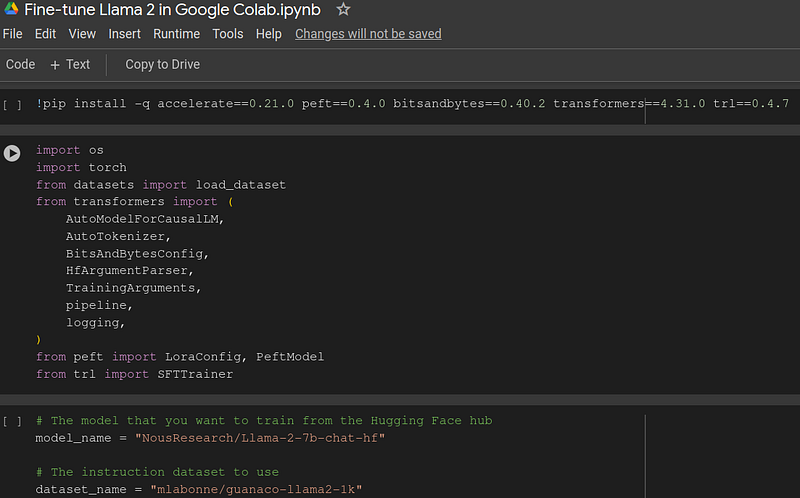This screenshot has height=498, width=800.
Task: Click the 'BitsAndBytesConfig,' line
Action: (137, 254)
